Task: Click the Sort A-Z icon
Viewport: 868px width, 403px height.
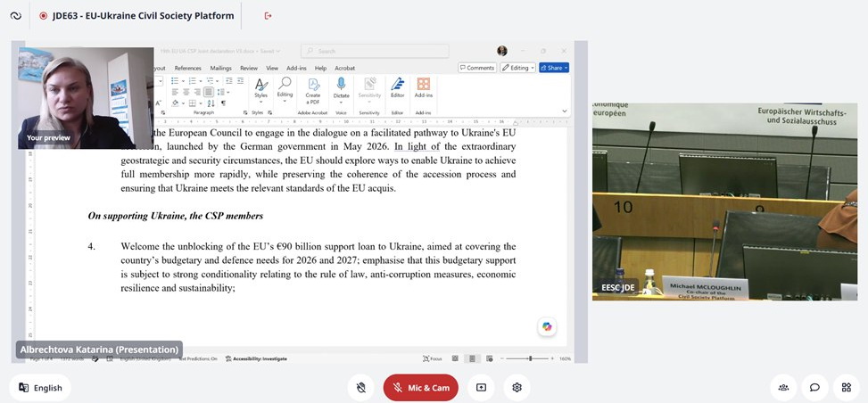Action: tap(211, 103)
